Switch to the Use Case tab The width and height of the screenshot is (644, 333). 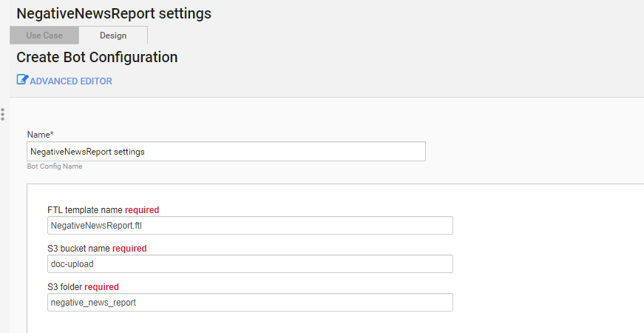coord(44,36)
